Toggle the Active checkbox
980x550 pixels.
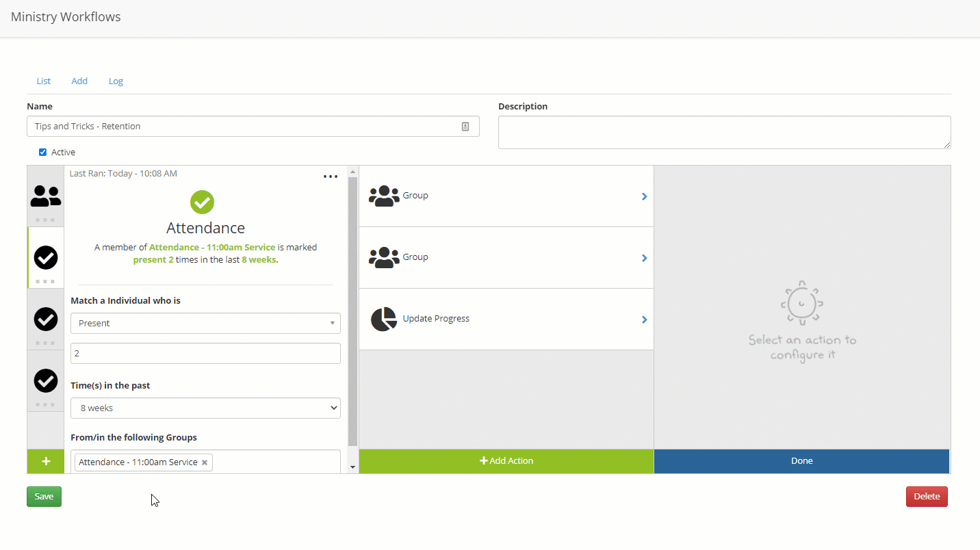(x=42, y=153)
